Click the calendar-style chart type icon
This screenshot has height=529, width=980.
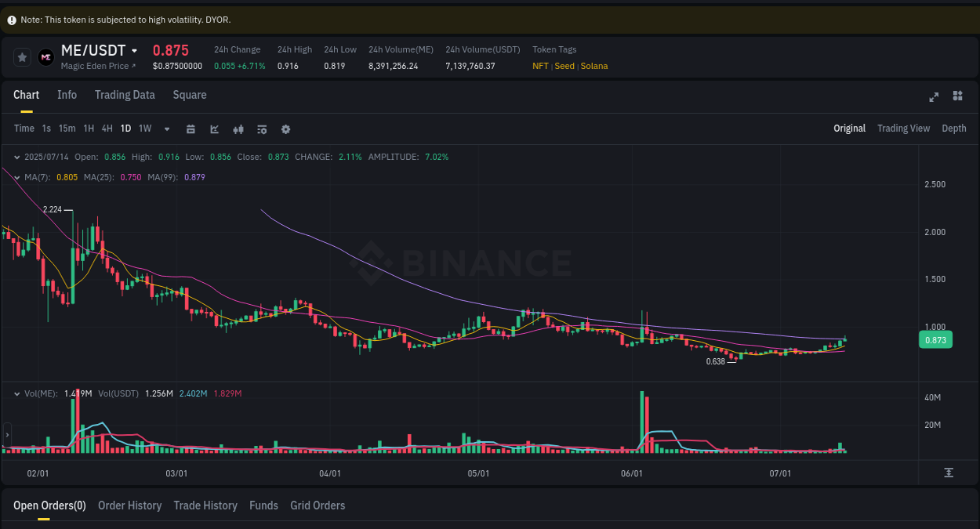(191, 129)
